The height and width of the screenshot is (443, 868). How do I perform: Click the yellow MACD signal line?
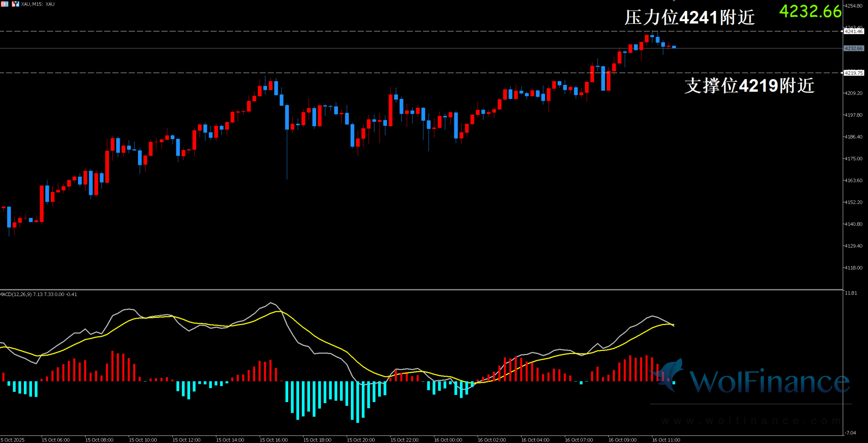pos(333,344)
